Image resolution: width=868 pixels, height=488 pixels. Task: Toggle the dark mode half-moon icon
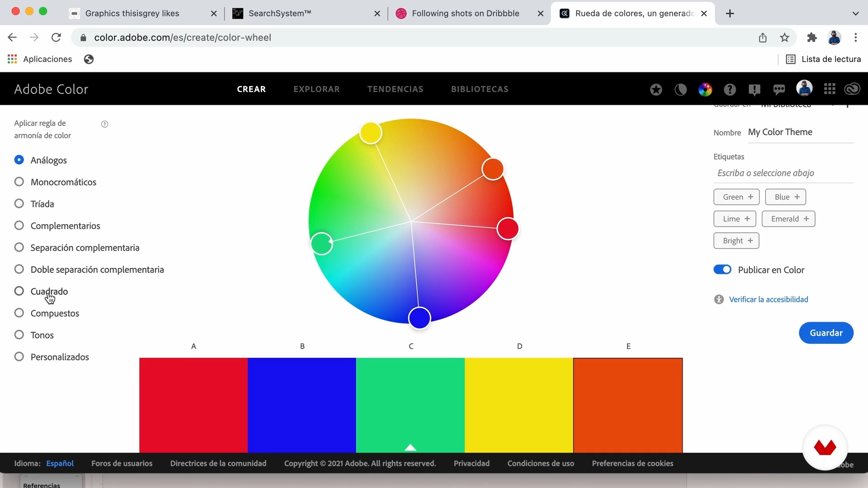tap(680, 89)
